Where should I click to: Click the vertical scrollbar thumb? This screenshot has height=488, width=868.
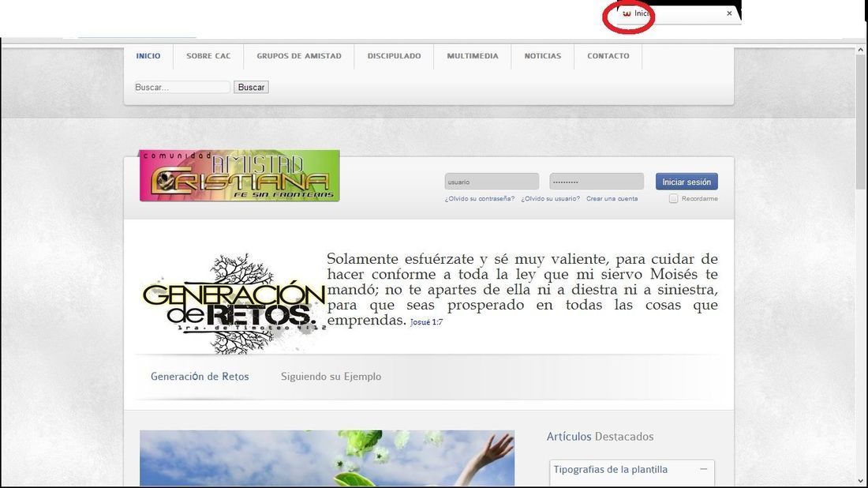861,122
